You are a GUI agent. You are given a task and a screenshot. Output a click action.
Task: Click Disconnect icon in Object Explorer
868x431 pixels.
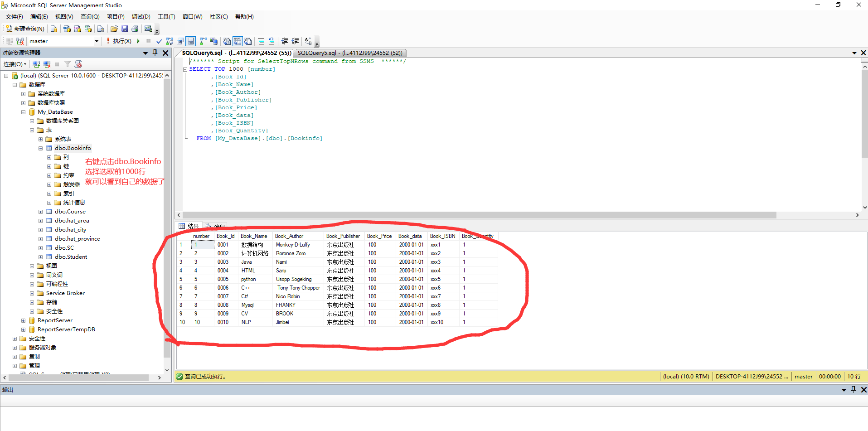pyautogui.click(x=47, y=64)
